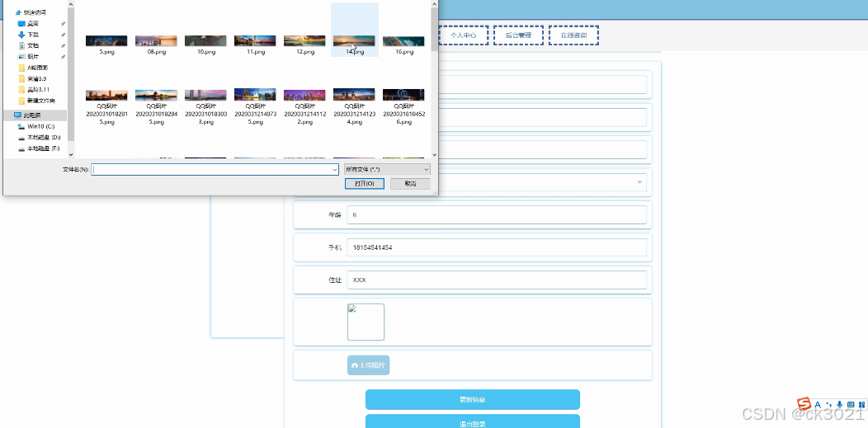
Task: Select thumbnail 5.png
Action: pyautogui.click(x=106, y=45)
